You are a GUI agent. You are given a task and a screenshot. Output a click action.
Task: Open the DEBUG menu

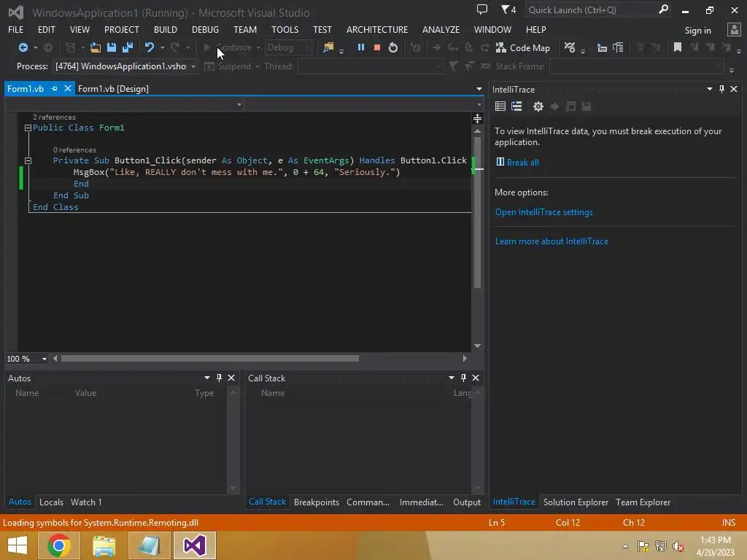205,29
